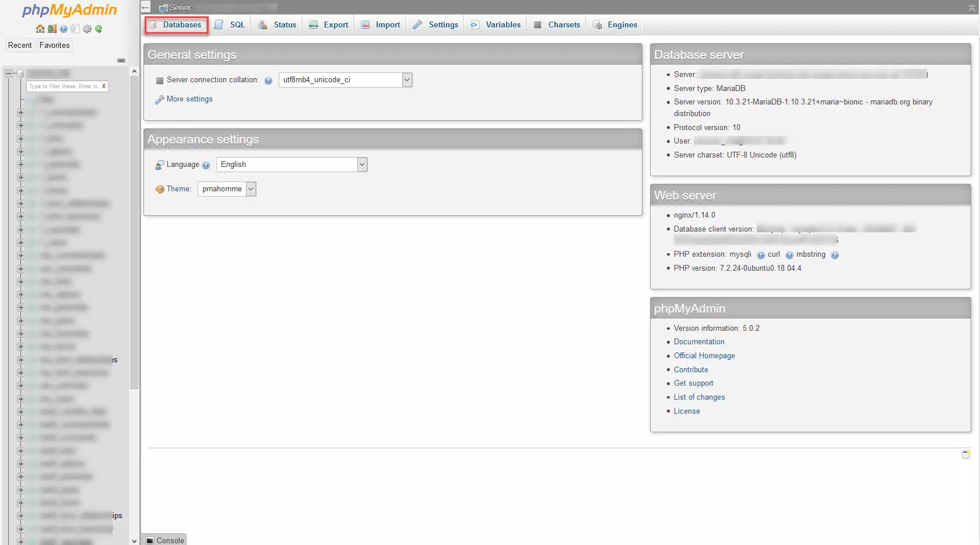Viewport: 980px width, 545px height.
Task: Open the More settings link
Action: [x=189, y=99]
